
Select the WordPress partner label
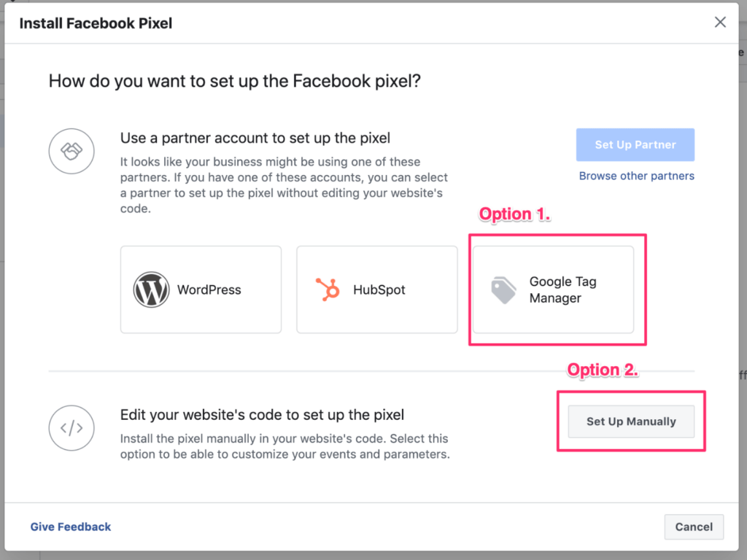point(209,289)
